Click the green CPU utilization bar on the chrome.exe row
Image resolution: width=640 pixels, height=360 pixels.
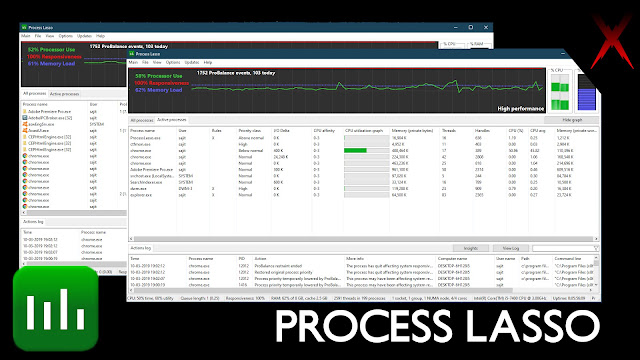coord(355,151)
